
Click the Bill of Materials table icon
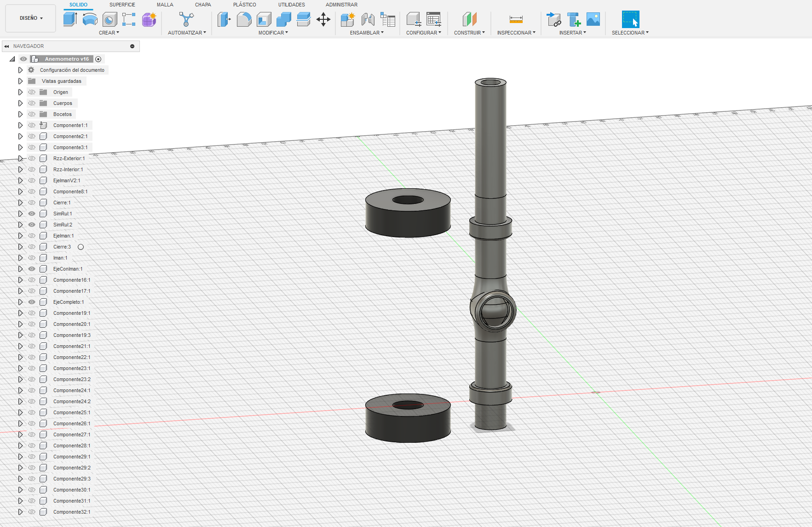click(x=388, y=19)
